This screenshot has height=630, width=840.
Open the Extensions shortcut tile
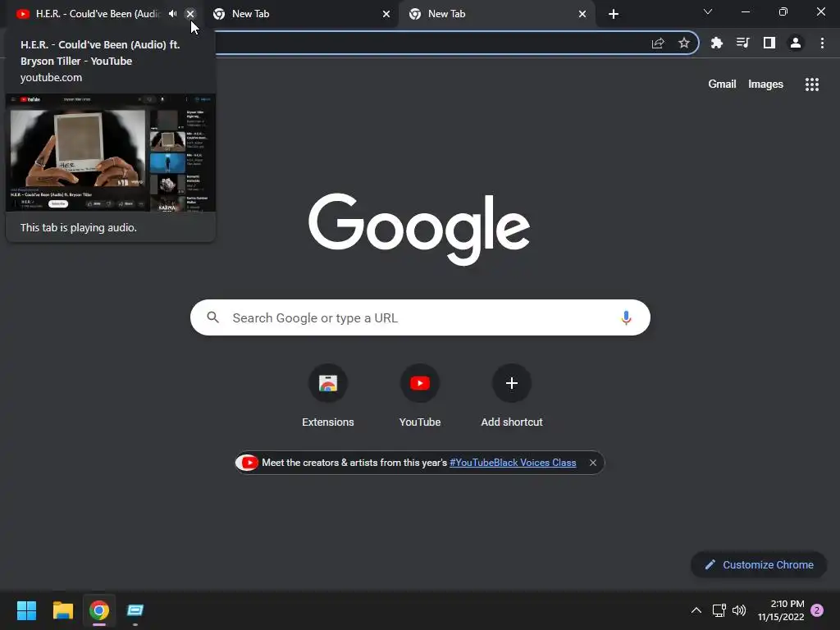(x=328, y=395)
